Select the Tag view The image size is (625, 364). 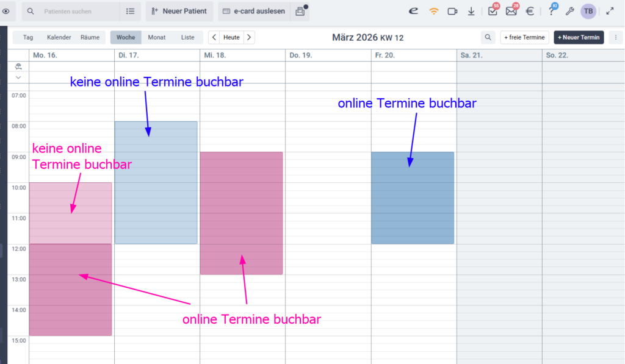[28, 37]
